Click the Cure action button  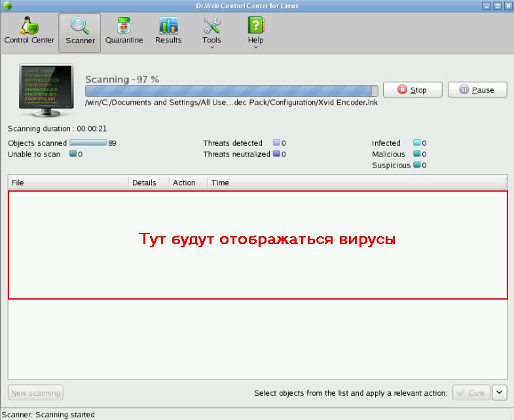[471, 393]
